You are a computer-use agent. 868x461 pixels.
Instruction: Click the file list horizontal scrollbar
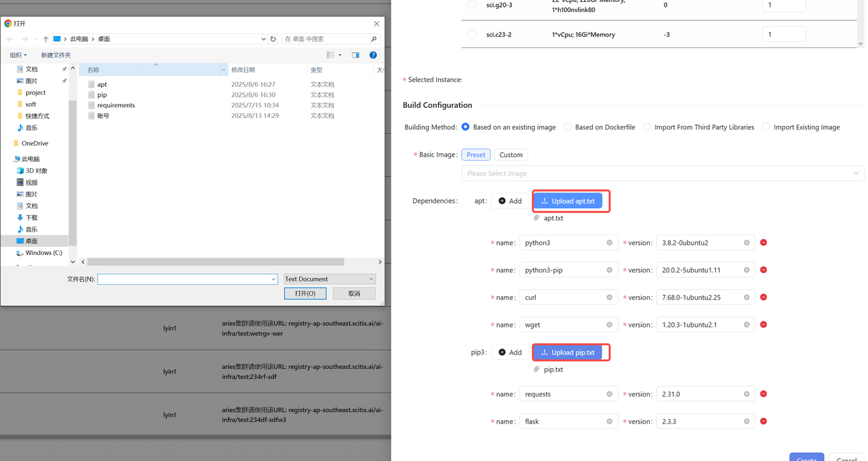pyautogui.click(x=216, y=262)
